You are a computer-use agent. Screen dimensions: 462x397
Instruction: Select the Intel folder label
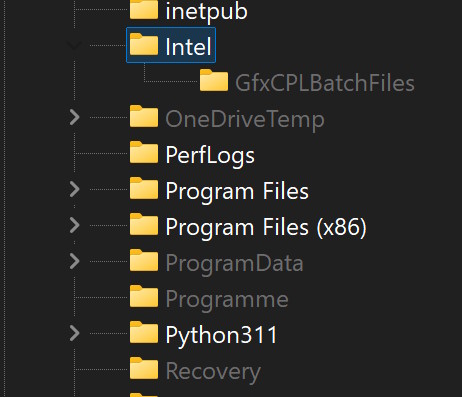188,46
